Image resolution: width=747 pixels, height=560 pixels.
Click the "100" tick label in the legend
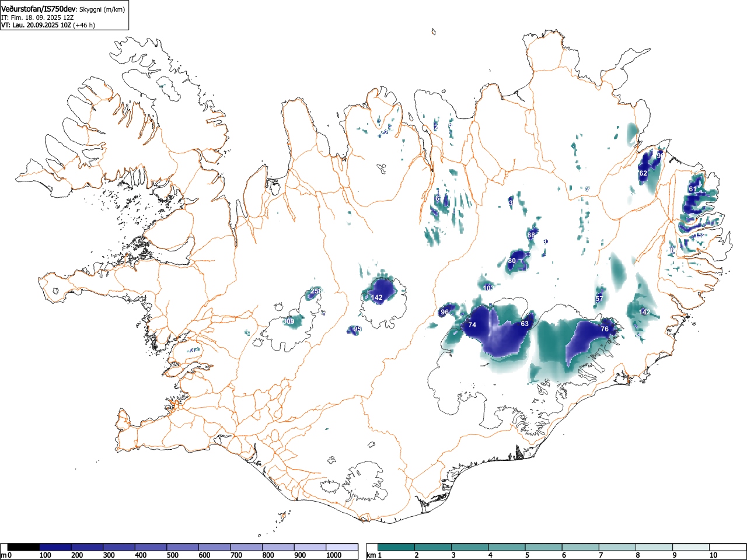[x=46, y=555]
